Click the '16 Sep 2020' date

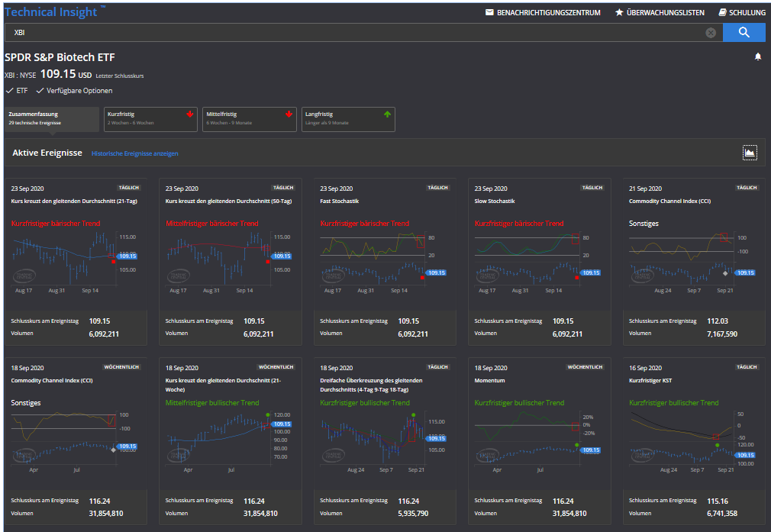645,368
